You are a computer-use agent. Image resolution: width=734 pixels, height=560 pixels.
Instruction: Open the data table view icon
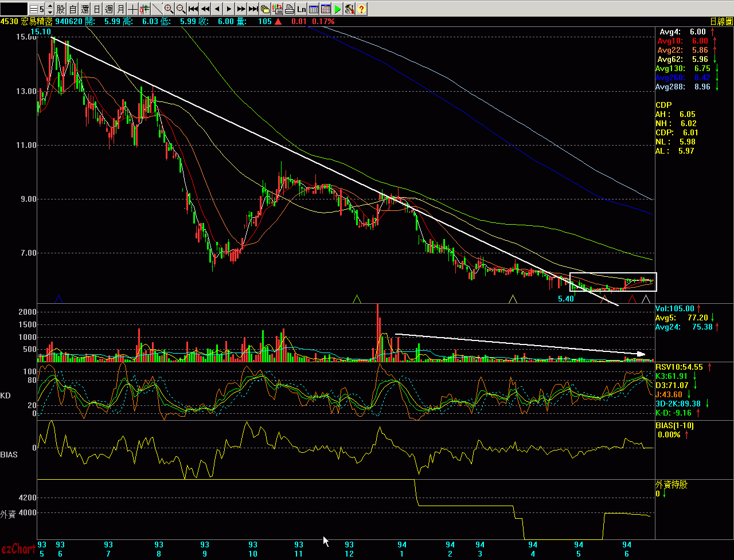(314, 9)
